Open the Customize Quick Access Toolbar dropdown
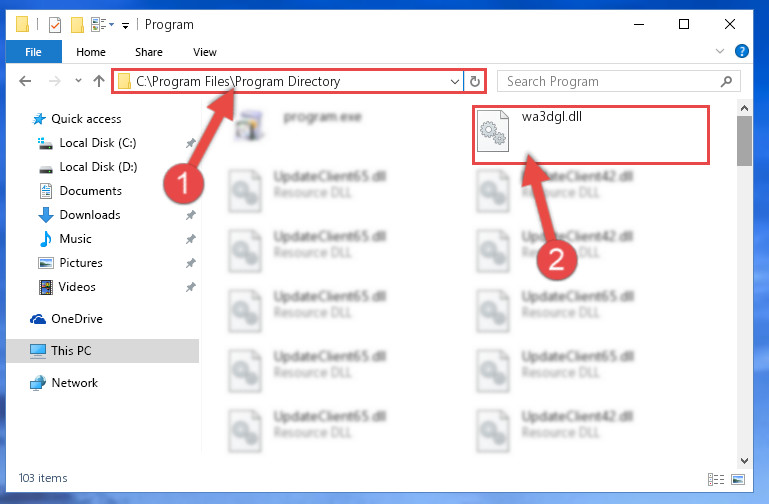 126,25
